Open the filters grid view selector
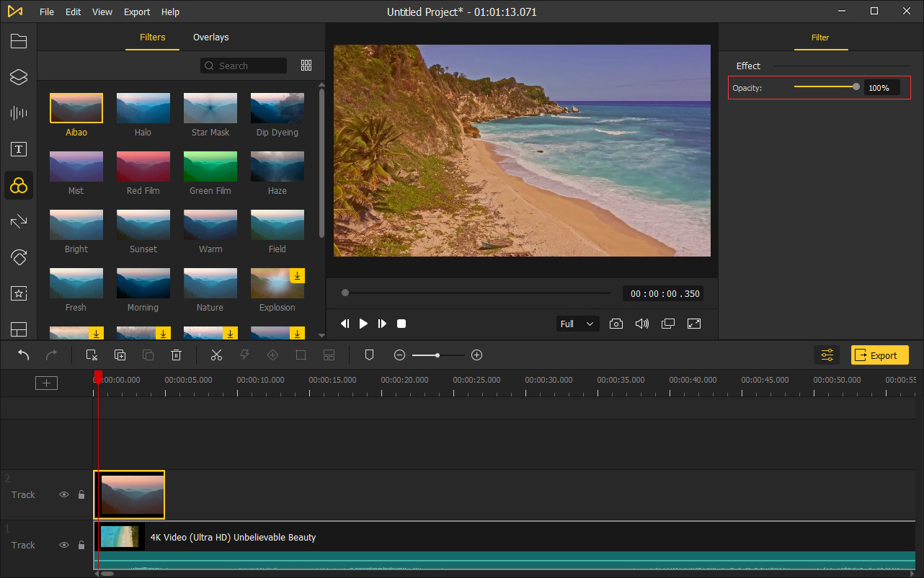This screenshot has height=578, width=924. pos(306,65)
